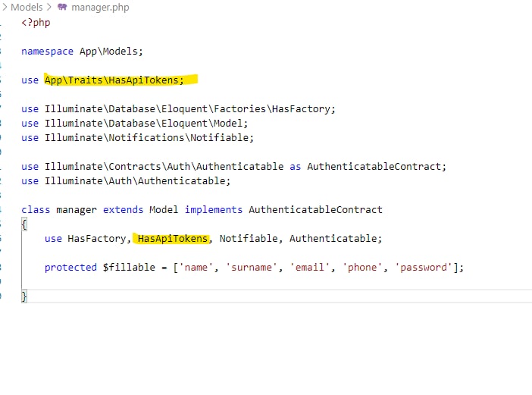The width and height of the screenshot is (532, 395).
Task: Click the opening <?php tag
Action: (x=36, y=23)
